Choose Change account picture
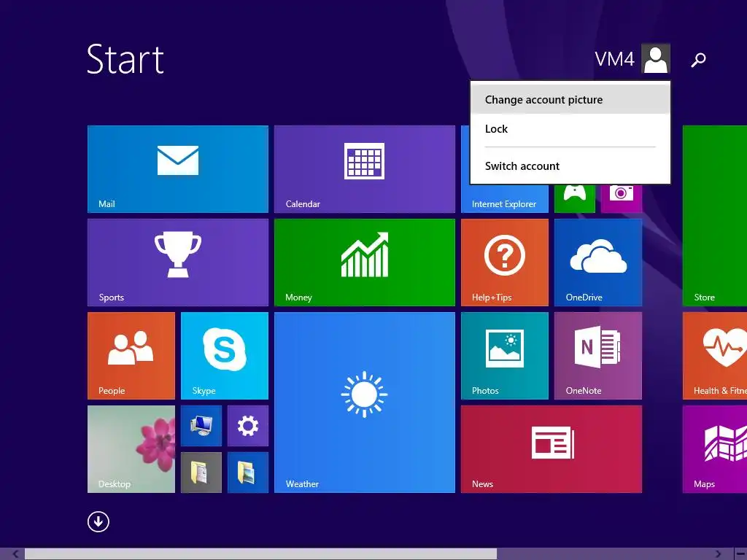747x560 pixels. click(570, 99)
